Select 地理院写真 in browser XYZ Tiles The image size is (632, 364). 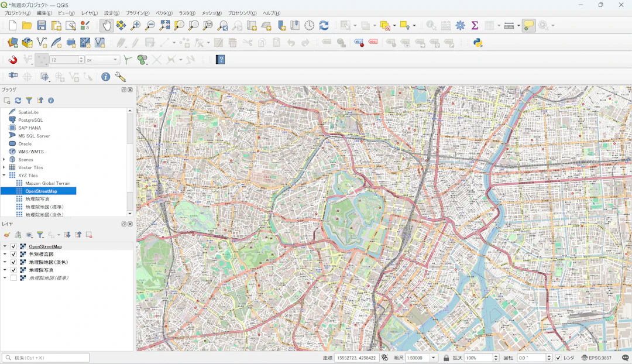click(x=37, y=199)
